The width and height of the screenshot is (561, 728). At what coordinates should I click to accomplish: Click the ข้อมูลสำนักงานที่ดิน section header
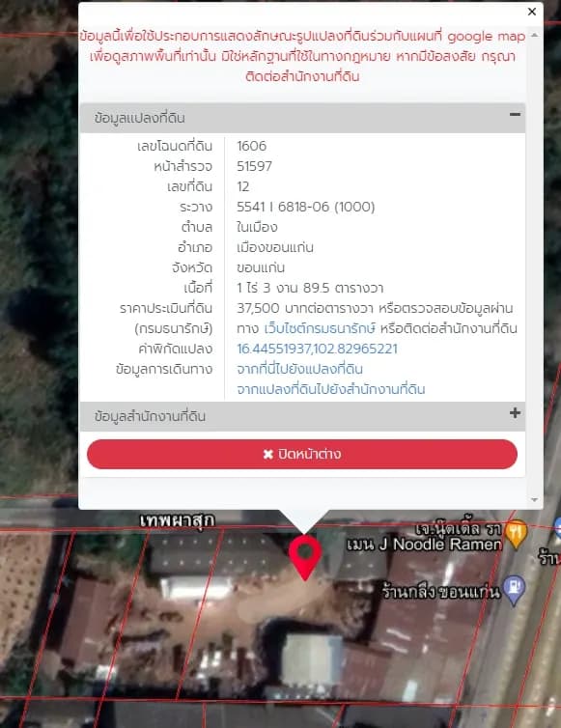tap(302, 416)
